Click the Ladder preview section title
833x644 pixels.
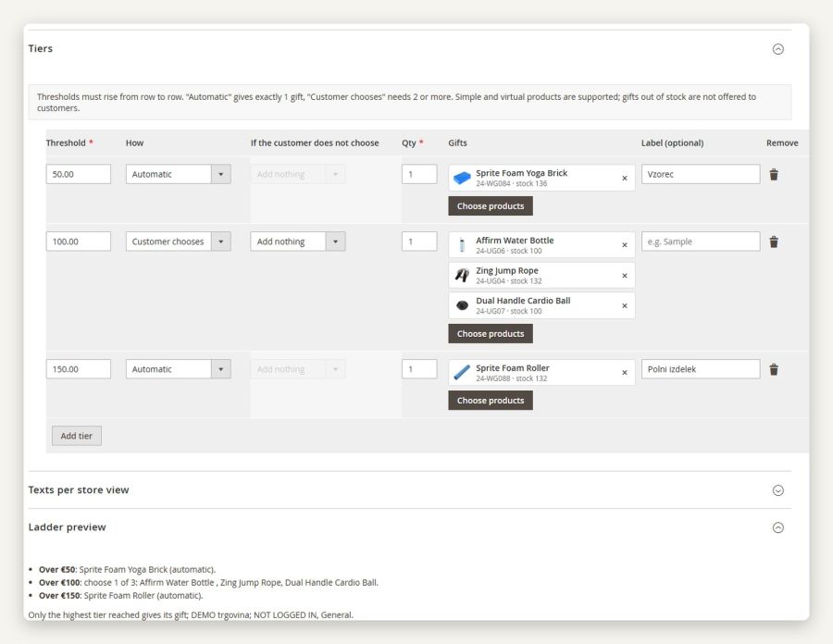click(x=67, y=527)
